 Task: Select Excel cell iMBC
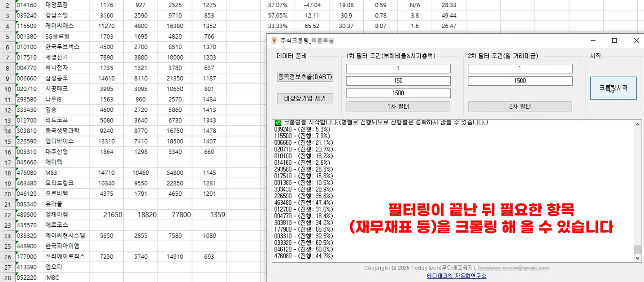coord(66,278)
